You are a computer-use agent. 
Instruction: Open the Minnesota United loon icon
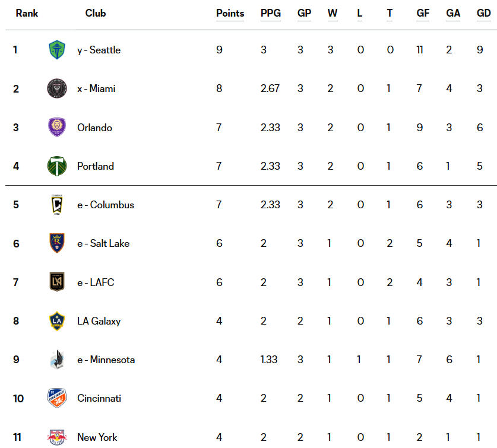pyautogui.click(x=57, y=360)
